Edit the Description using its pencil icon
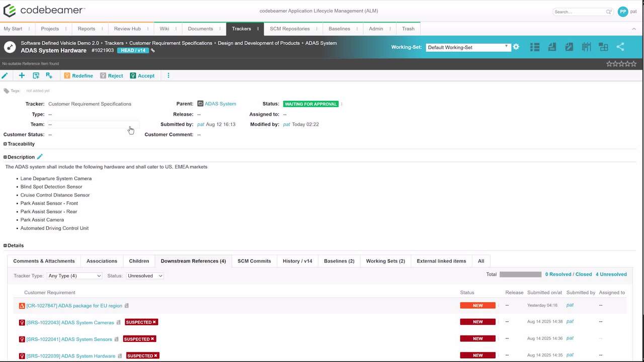The image size is (644, 362). [40, 157]
